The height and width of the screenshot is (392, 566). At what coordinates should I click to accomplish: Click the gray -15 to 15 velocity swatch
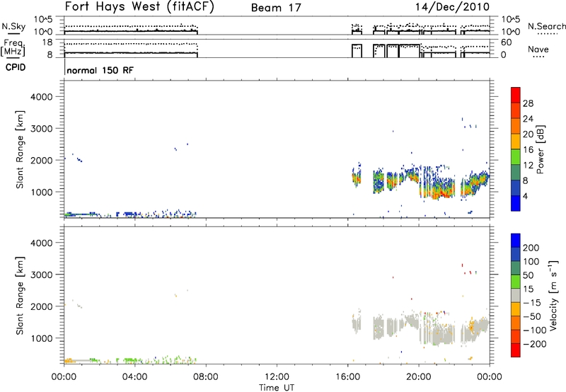pos(516,295)
